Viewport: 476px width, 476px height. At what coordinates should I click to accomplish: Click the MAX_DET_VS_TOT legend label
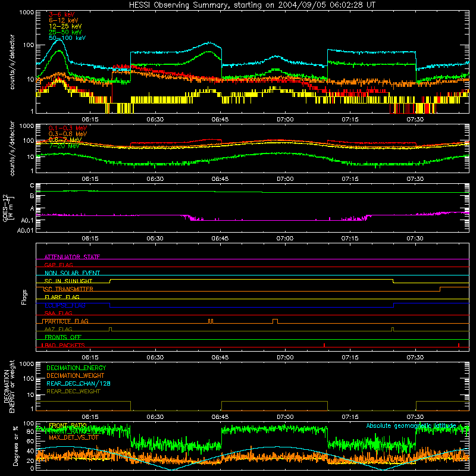coord(74,437)
